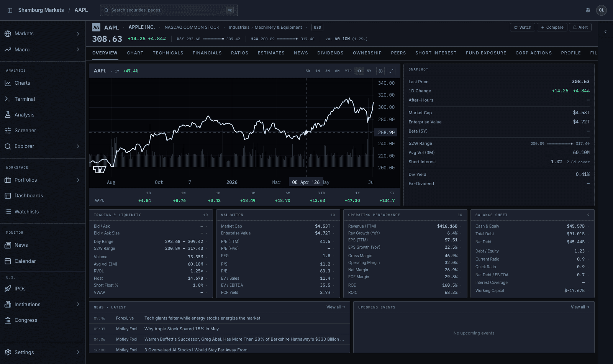The image size is (613, 364).
Task: Expand the Explorer submenu chevron
Action: point(78,146)
